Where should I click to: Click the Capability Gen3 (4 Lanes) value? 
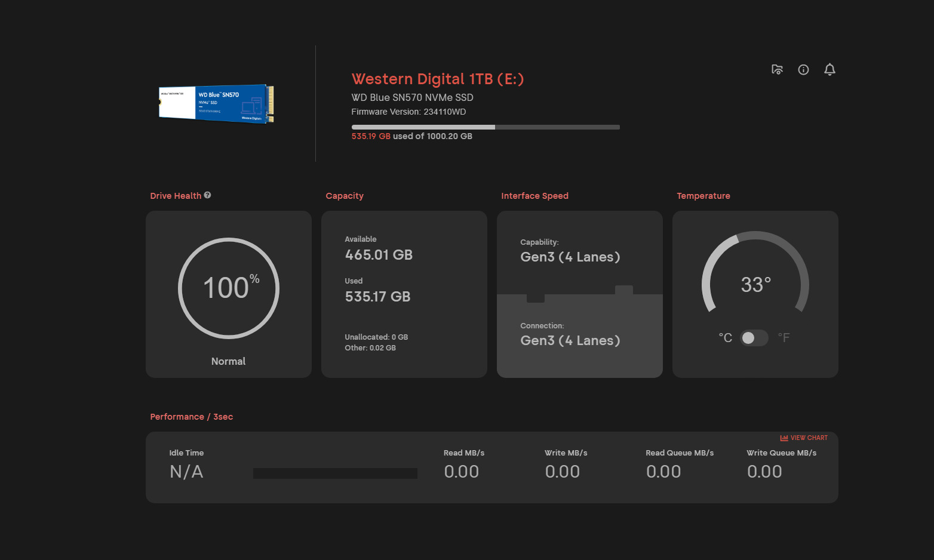point(570,257)
